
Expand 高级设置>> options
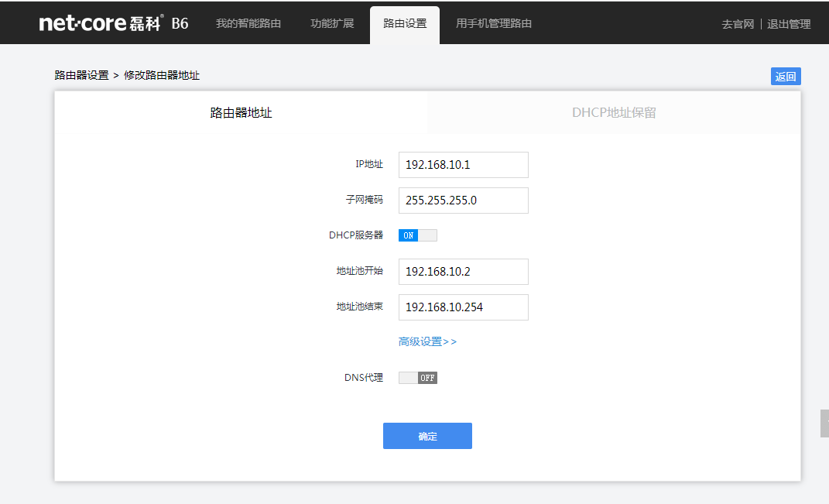[x=427, y=341]
